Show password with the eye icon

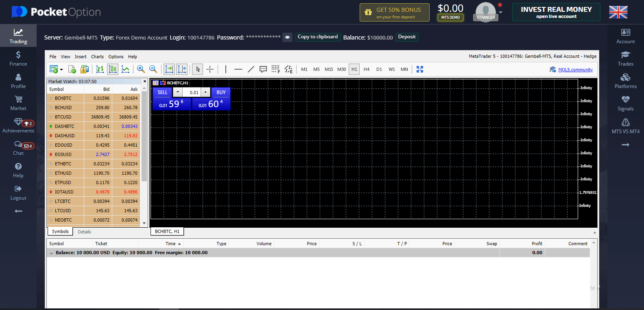(287, 37)
